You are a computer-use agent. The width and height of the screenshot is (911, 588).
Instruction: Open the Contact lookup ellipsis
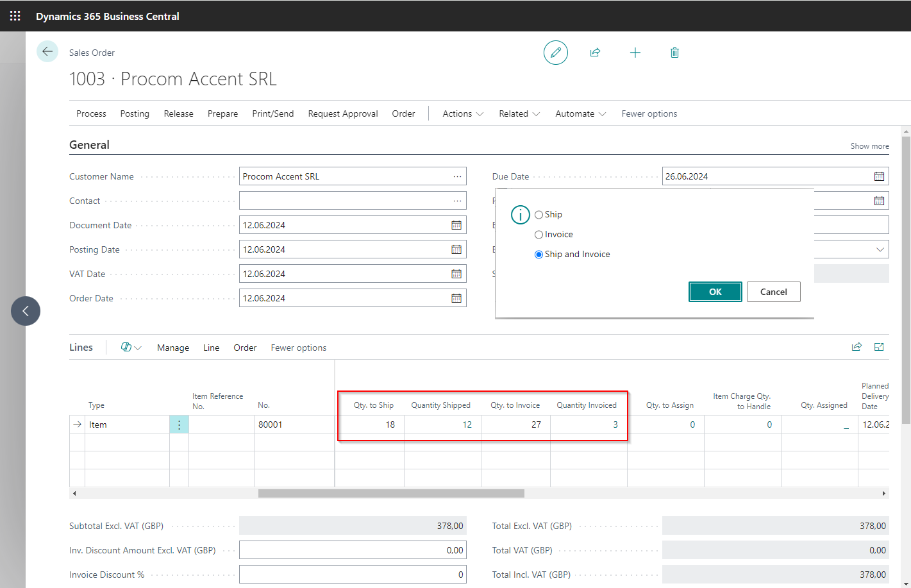click(x=457, y=201)
